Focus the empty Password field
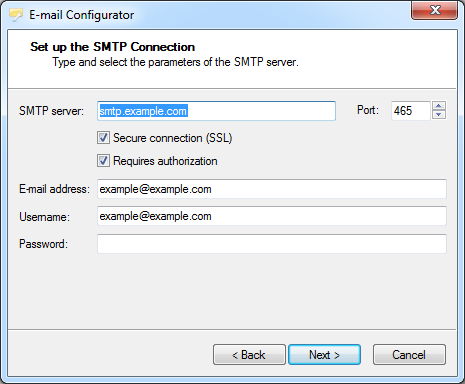Screen dimensions: 465x384 coord(272,244)
